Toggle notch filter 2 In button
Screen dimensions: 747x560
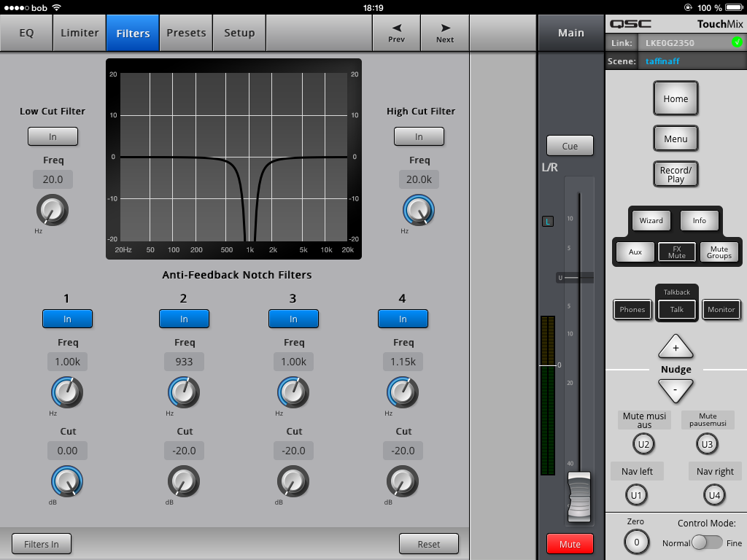(x=184, y=319)
